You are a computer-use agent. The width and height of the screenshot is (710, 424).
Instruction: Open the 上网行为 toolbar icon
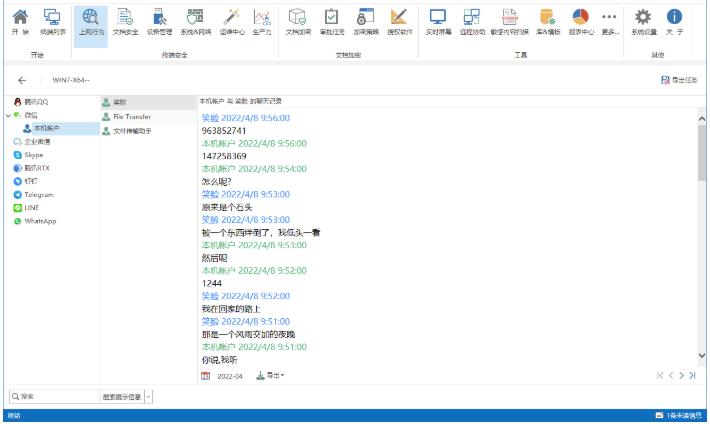tap(89, 22)
